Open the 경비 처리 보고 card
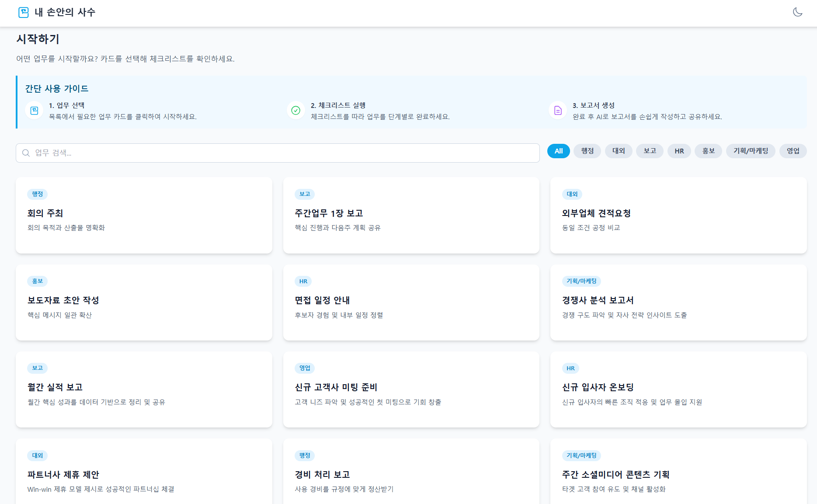 [411, 472]
